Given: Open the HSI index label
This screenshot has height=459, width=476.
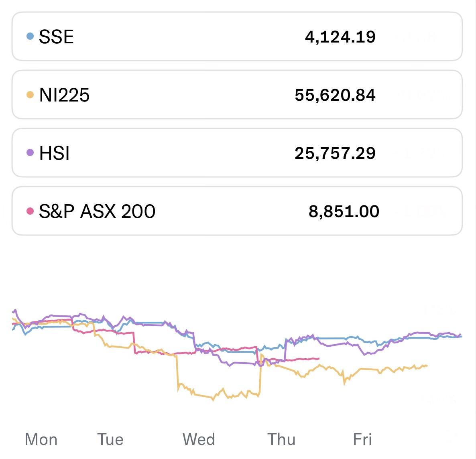Looking at the screenshot, I should [54, 153].
